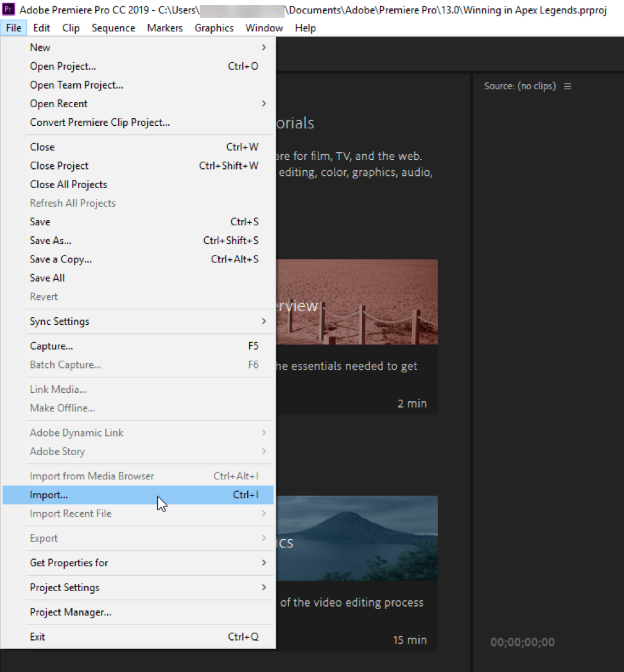Click the Premiere Pro app icon in title bar
This screenshot has height=672, width=624.
pyautogui.click(x=9, y=10)
